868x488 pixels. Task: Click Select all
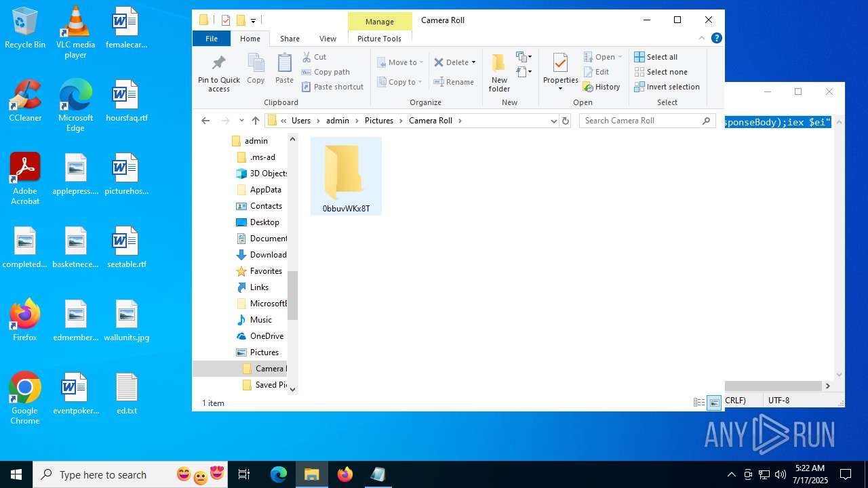coord(656,57)
